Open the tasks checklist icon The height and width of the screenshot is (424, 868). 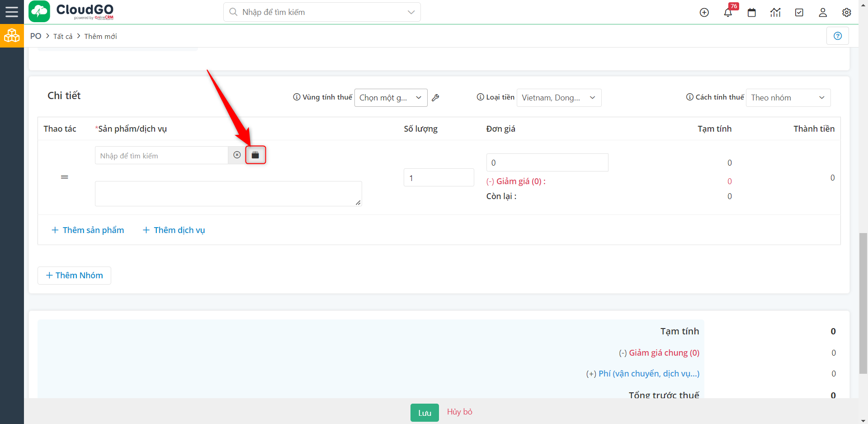(799, 13)
